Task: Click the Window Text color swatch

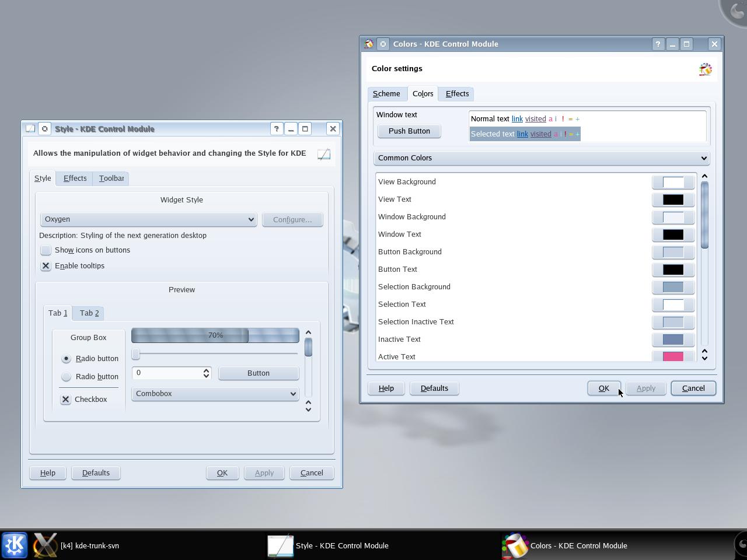Action: tap(673, 235)
